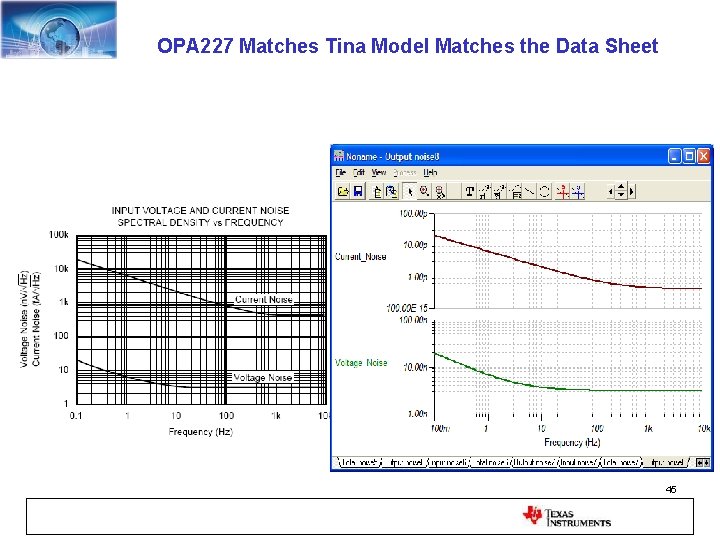Click the open file folder icon
The image size is (720, 540).
pos(343,191)
